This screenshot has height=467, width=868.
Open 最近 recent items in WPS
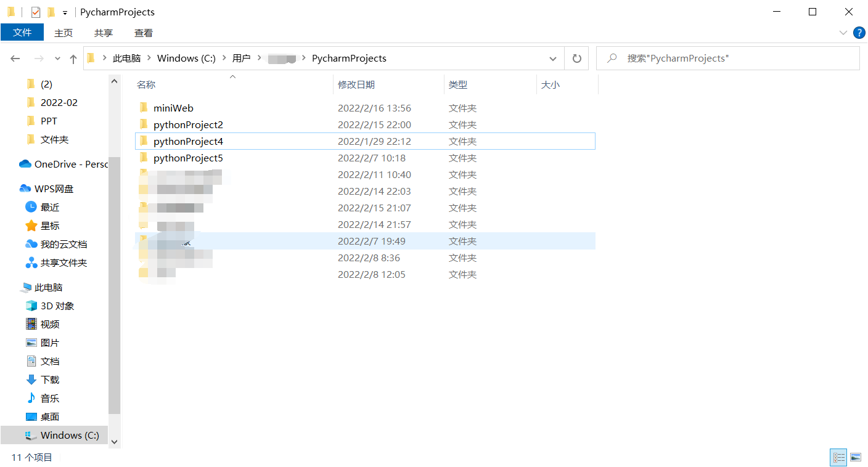pos(42,207)
